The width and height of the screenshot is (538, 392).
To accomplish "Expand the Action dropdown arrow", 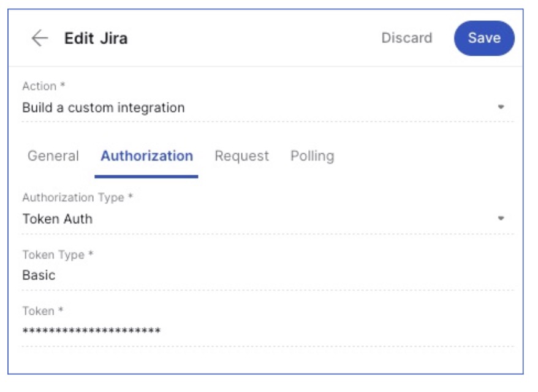I will point(501,107).
